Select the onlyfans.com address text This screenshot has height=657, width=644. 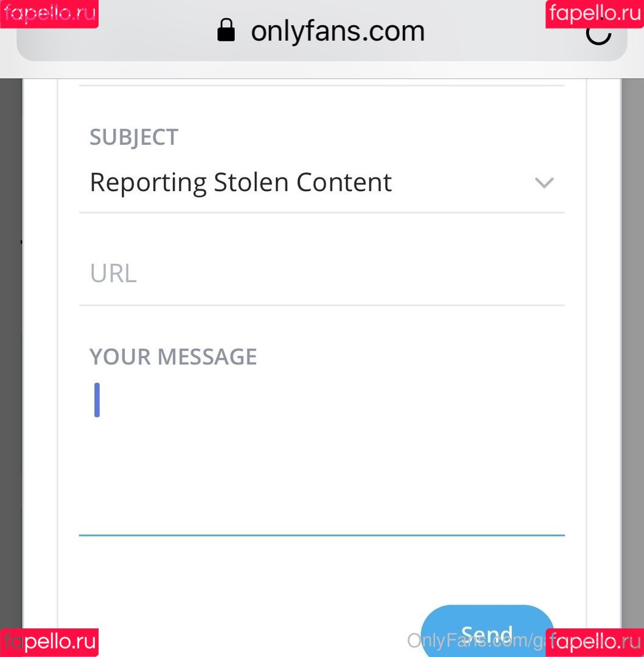coord(337,31)
